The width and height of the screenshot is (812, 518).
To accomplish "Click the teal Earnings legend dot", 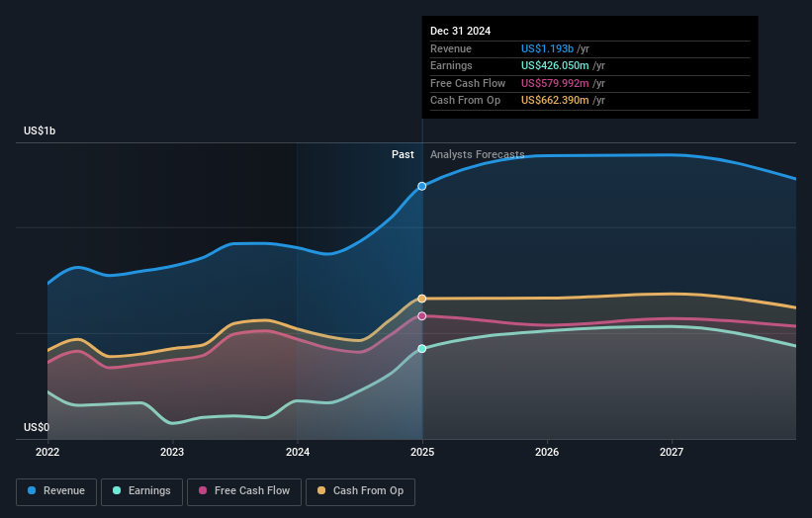I will tap(117, 490).
